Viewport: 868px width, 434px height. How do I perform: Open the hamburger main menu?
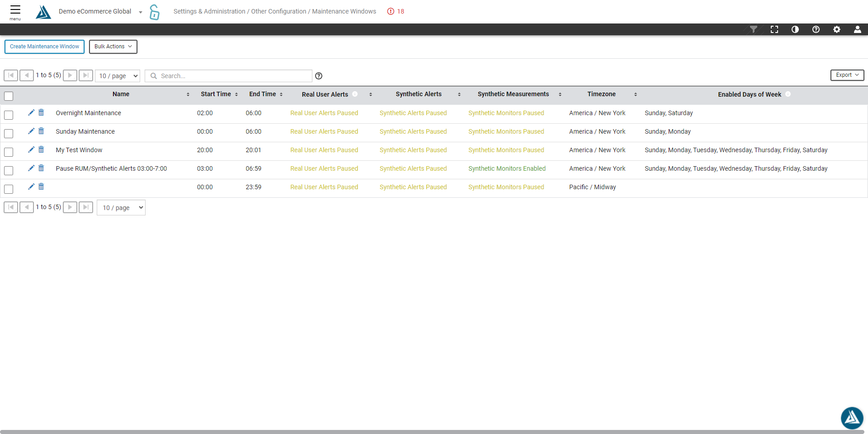[x=15, y=11]
